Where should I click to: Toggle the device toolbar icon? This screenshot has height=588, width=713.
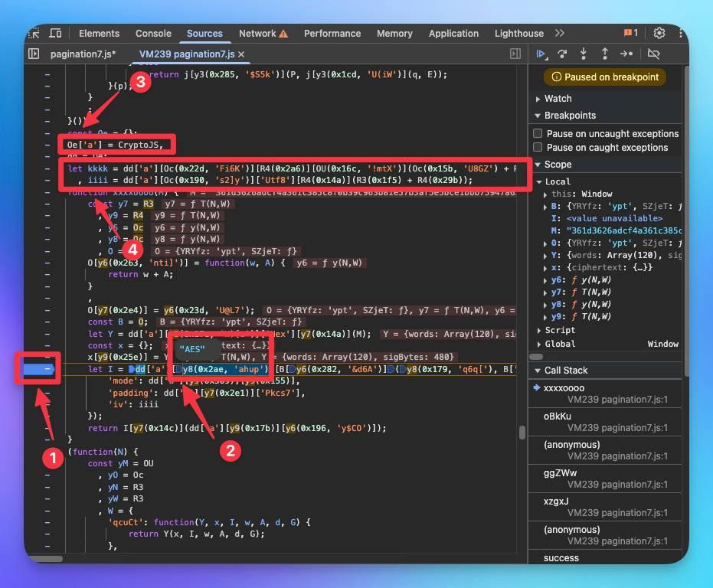pos(55,33)
